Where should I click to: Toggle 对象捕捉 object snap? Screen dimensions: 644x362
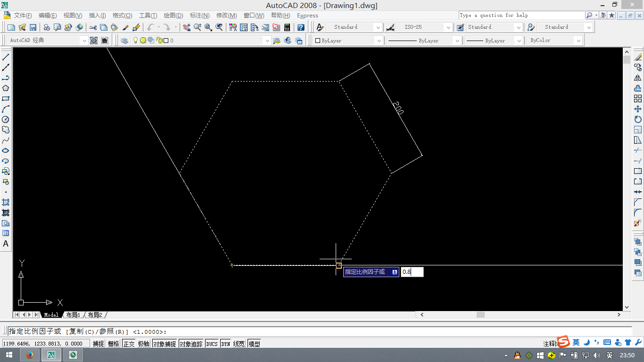pyautogui.click(x=165, y=344)
